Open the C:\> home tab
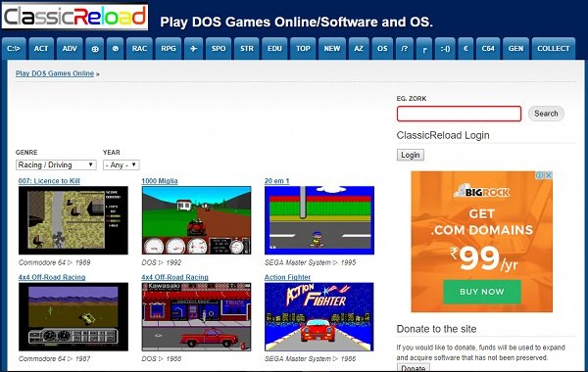This screenshot has width=588, height=372. point(14,49)
